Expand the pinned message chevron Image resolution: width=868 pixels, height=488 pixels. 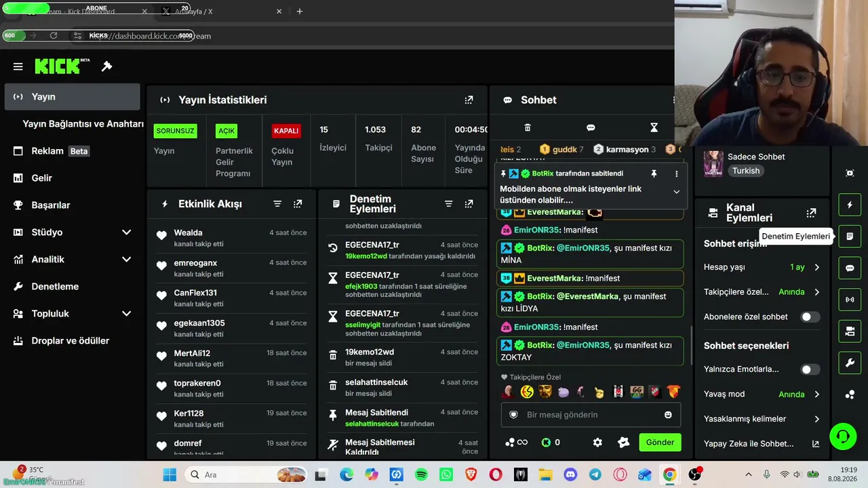(x=676, y=192)
